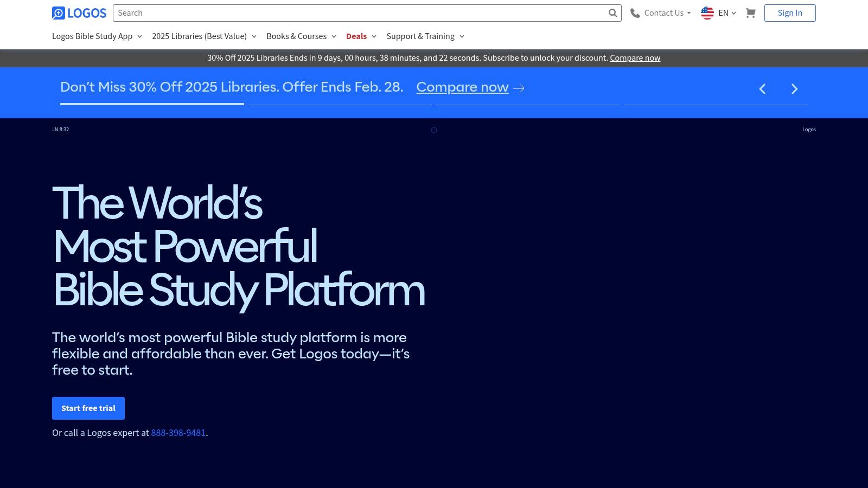Viewport: 868px width, 488px height.
Task: Expand Books & Courses menu
Action: click(301, 36)
